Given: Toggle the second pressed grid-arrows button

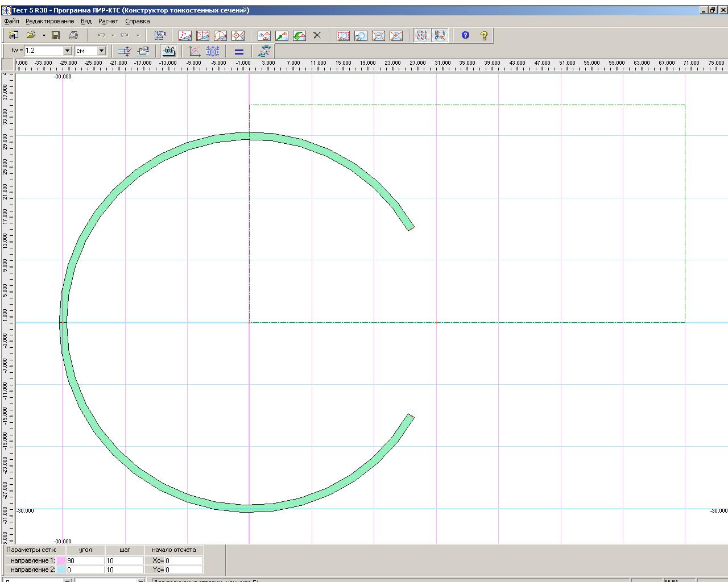Looking at the screenshot, I should point(440,35).
